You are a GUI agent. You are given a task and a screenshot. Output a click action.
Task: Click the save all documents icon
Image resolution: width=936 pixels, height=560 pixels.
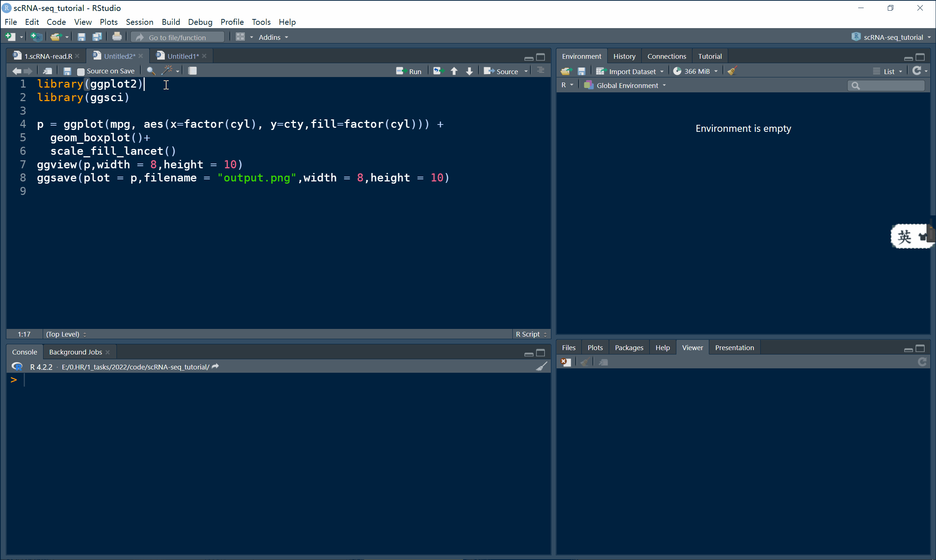coord(97,37)
